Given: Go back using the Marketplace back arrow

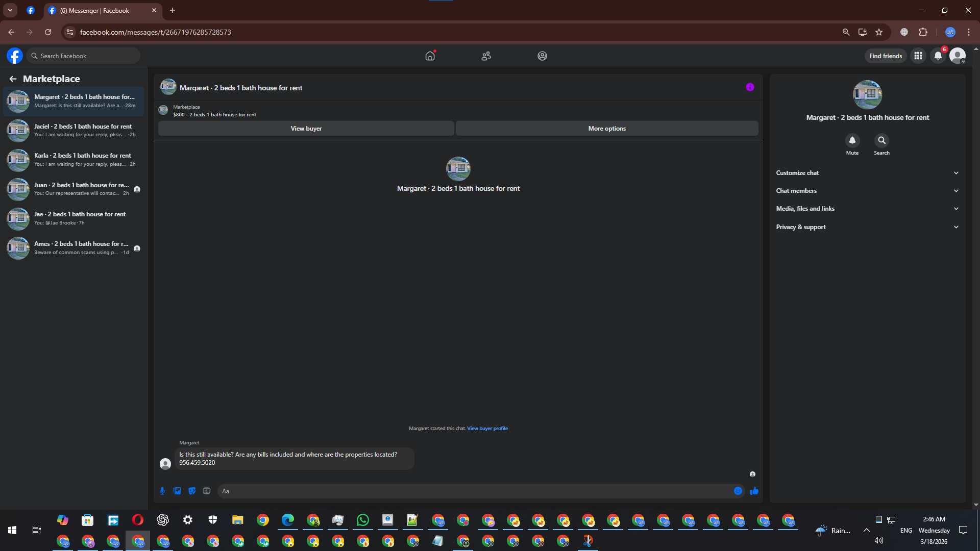Looking at the screenshot, I should coord(13,79).
